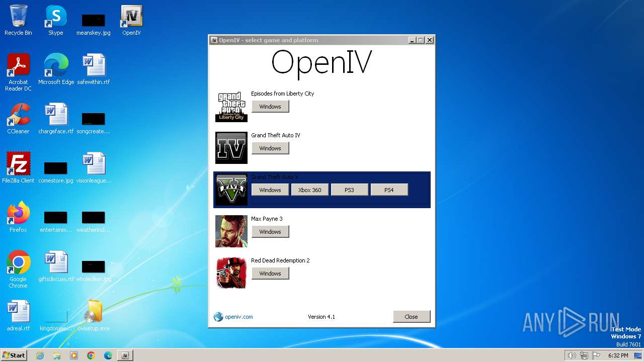Choose Windows for Red Dead Redemption 2
The height and width of the screenshot is (362, 644).
(270, 274)
